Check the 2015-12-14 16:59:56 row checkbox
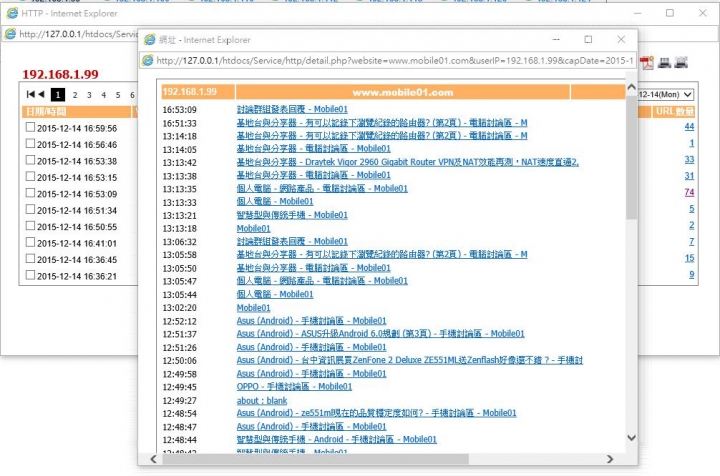The height and width of the screenshot is (476, 720). click(x=30, y=127)
